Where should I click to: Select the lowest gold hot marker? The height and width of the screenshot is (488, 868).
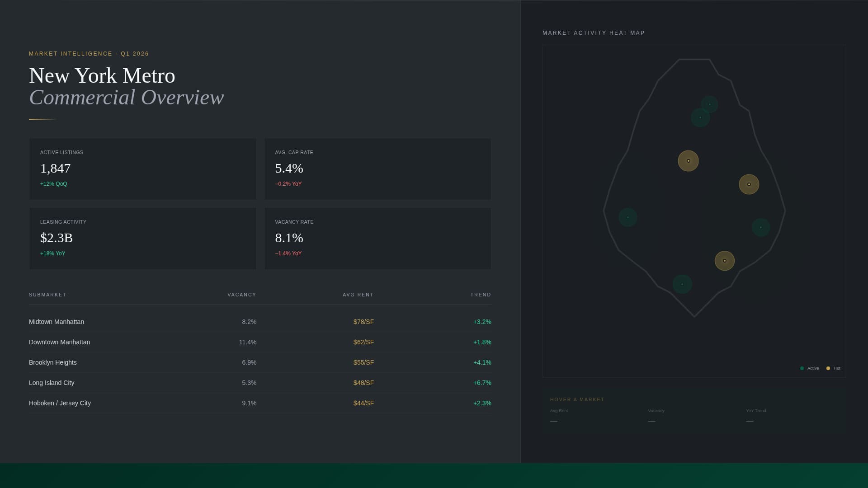pyautogui.click(x=724, y=261)
